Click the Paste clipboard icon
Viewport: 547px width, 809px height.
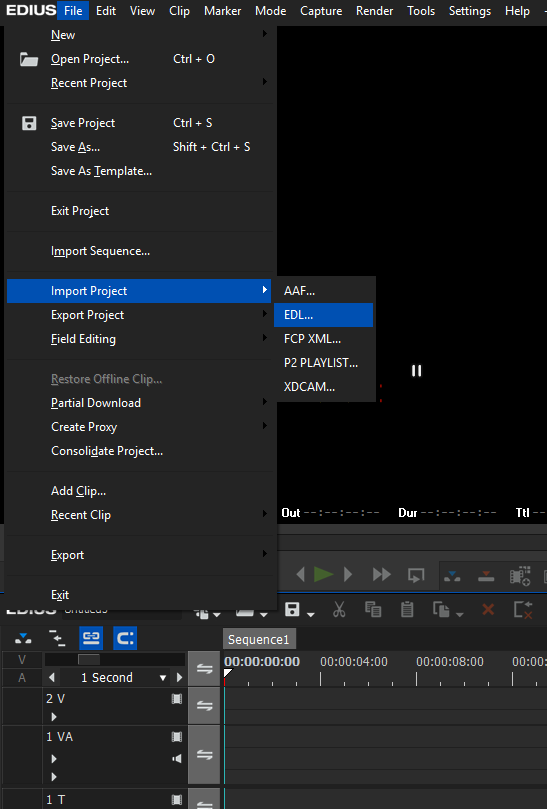click(x=407, y=609)
